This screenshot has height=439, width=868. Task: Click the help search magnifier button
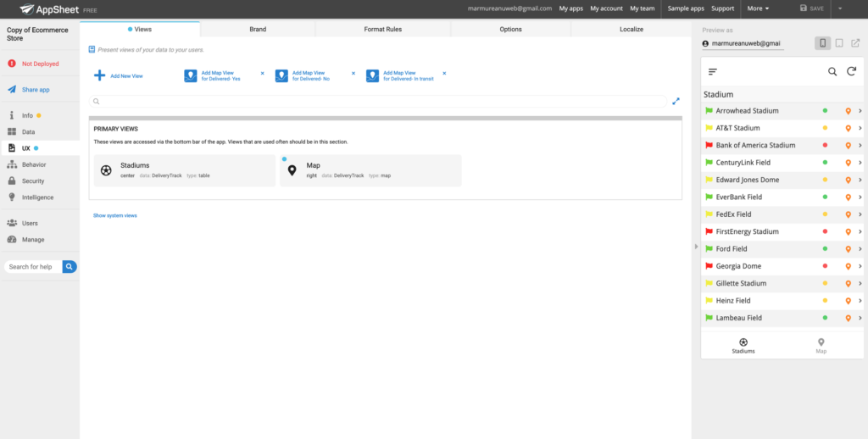[70, 267]
